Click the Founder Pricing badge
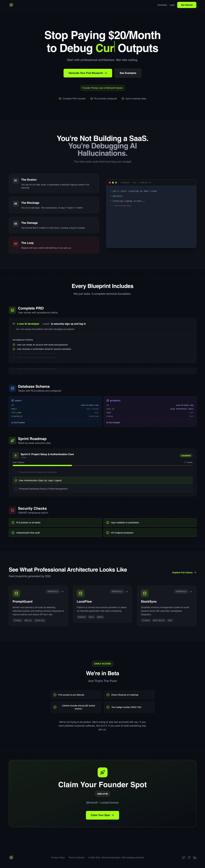This screenshot has height=868, width=205. coord(102,88)
